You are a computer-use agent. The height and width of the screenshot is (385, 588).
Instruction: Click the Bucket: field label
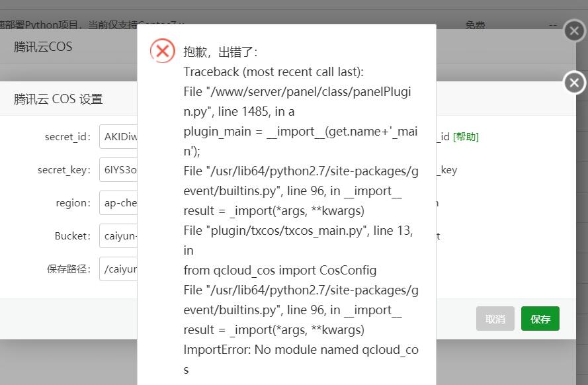(72, 235)
